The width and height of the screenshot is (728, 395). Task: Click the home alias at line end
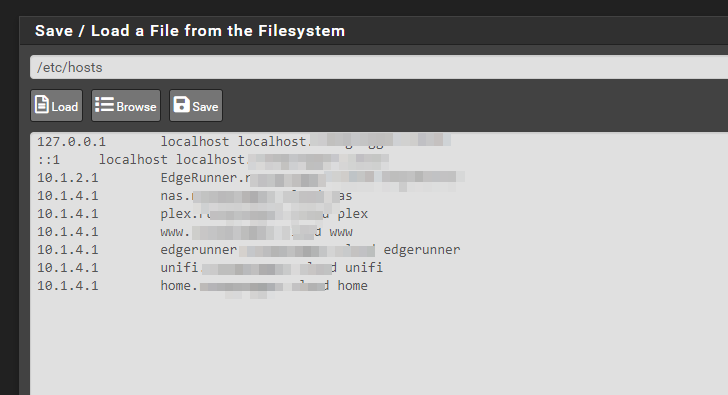[352, 286]
